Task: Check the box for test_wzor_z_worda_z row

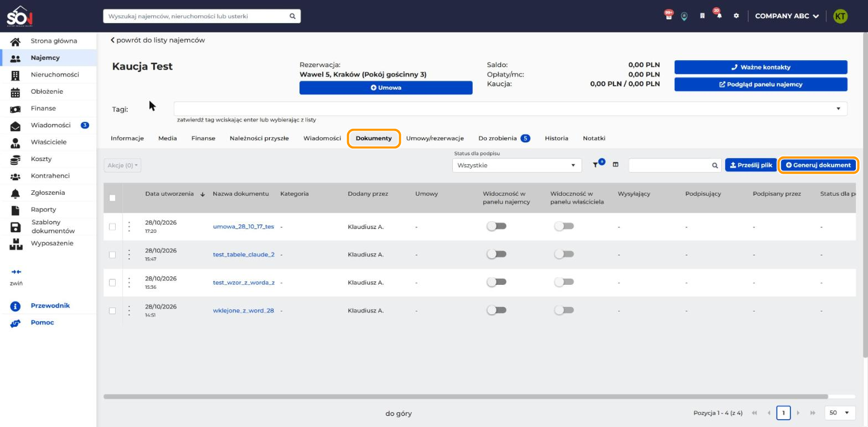Action: click(x=112, y=283)
